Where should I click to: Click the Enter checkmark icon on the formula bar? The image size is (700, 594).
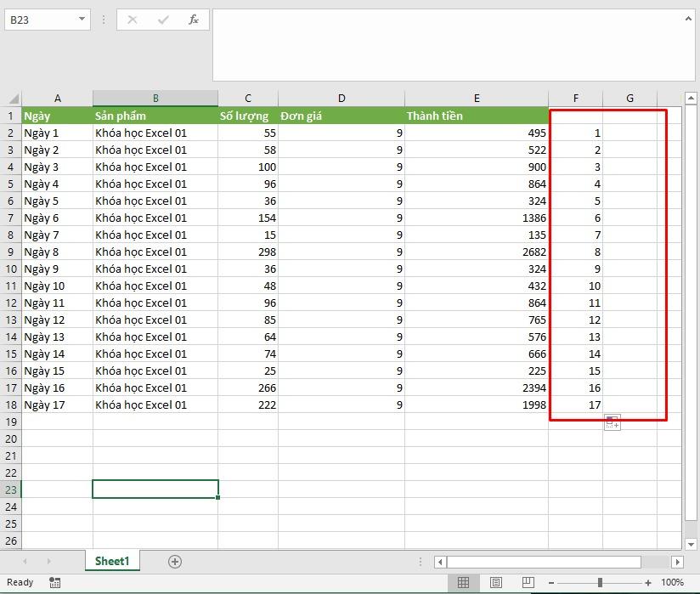(x=165, y=20)
